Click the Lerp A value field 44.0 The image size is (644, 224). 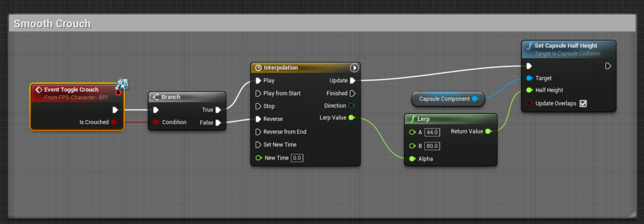432,132
